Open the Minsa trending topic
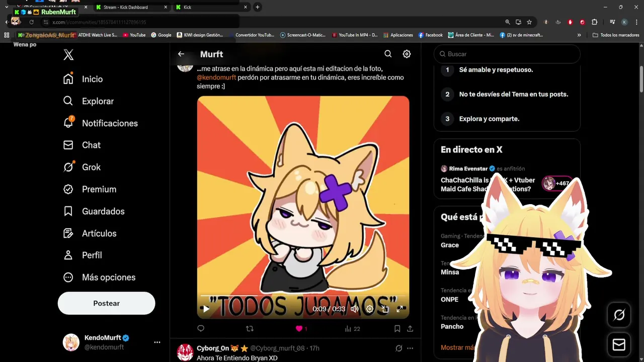 [x=450, y=272]
